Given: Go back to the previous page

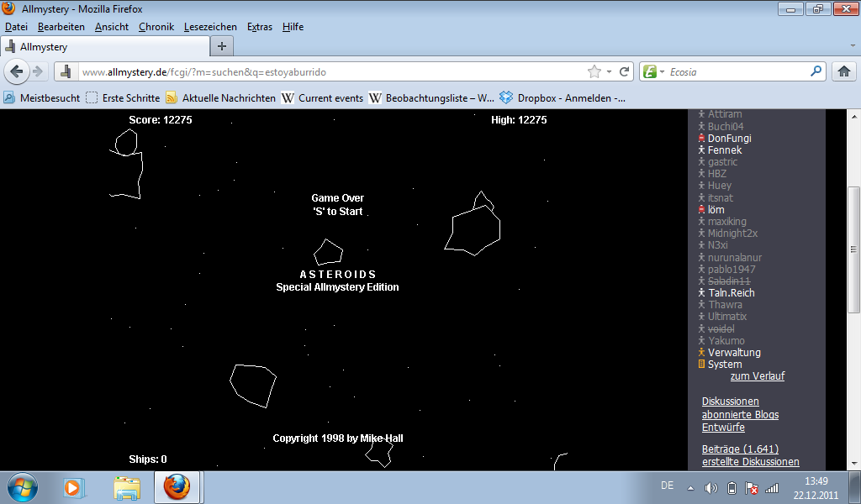Looking at the screenshot, I should click(x=17, y=72).
